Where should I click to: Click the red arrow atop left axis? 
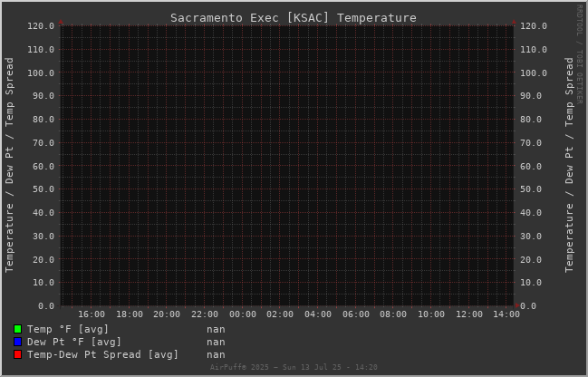61,22
